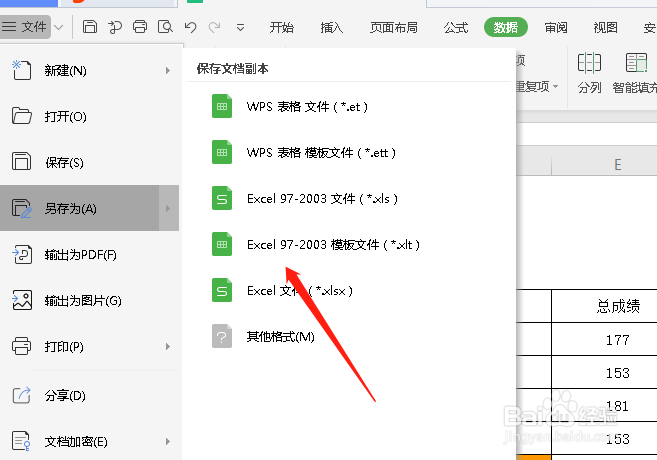Click the 分列 split columns icon

click(589, 63)
